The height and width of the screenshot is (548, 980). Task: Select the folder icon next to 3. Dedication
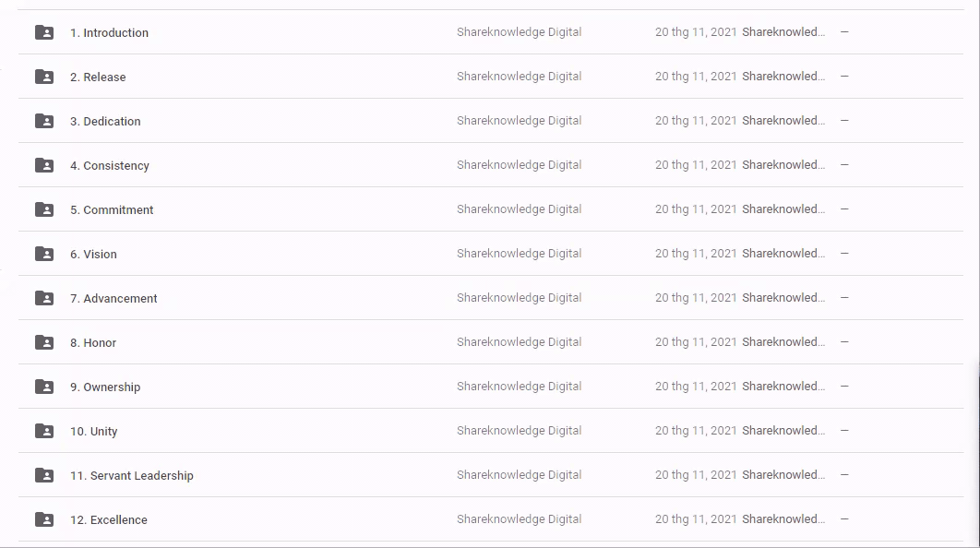pyautogui.click(x=44, y=121)
